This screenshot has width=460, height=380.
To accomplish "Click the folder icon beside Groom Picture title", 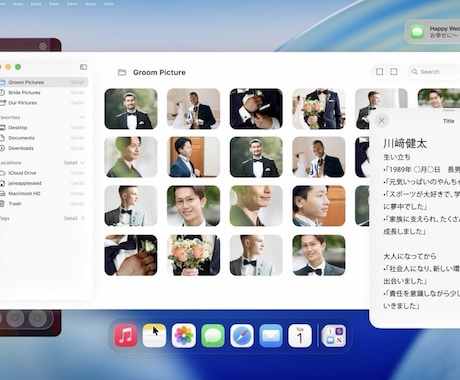I will tap(122, 72).
